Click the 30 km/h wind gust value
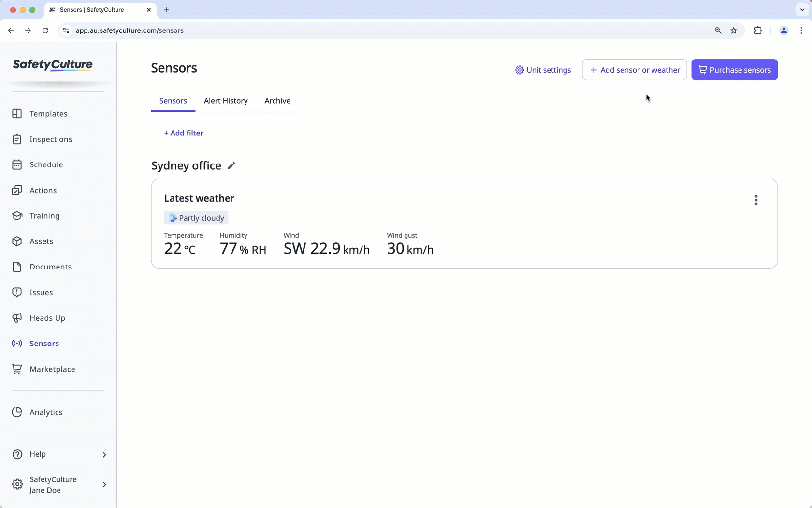 click(x=410, y=249)
